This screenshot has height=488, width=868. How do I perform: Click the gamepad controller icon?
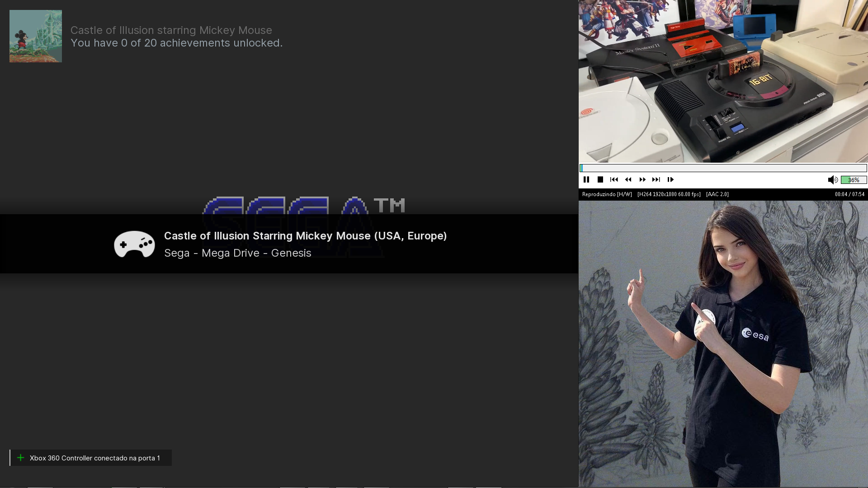coord(134,244)
